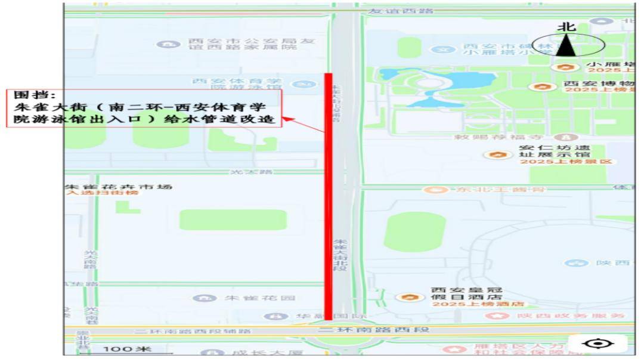The width and height of the screenshot is (644, 359).
Task: Click the locate-me crosshair button
Action: (x=598, y=343)
